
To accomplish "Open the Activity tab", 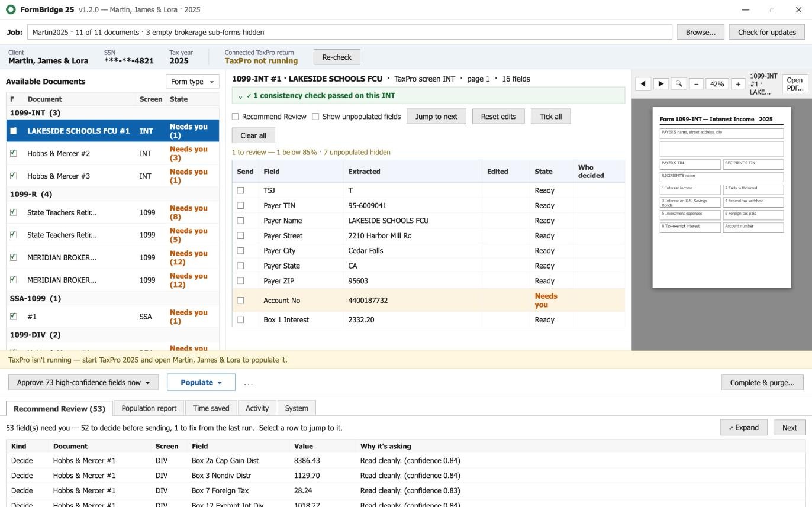I will [257, 408].
